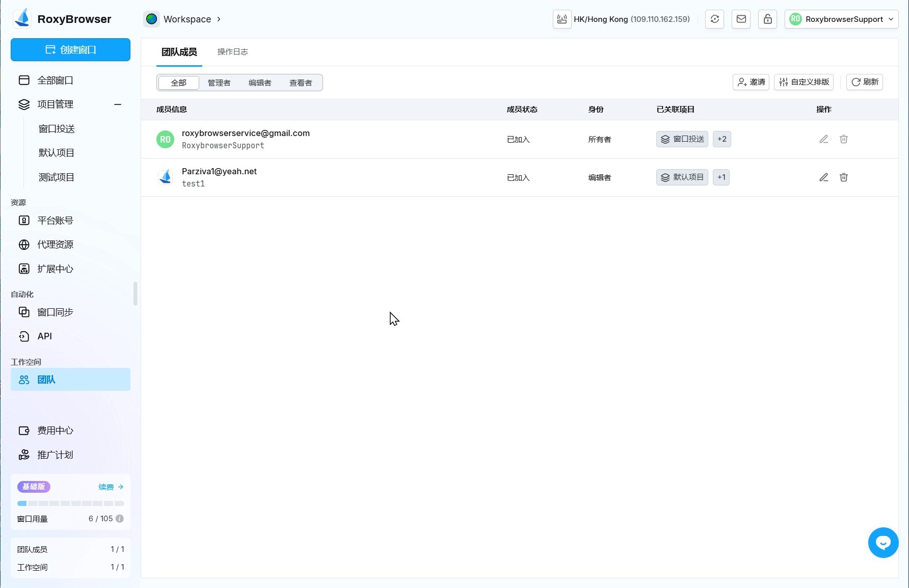This screenshot has width=909, height=588.
Task: Delete the Parzival@yeah.net member
Action: pos(844,177)
